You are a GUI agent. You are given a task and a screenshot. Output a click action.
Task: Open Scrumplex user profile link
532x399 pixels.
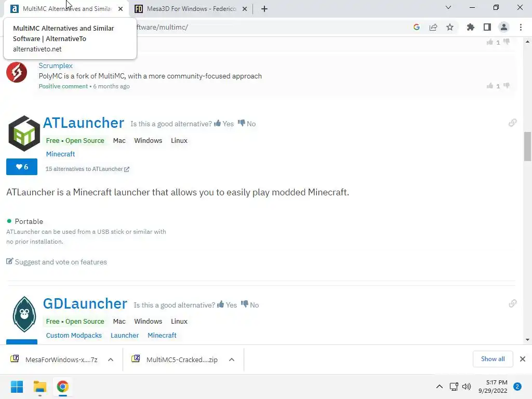click(x=56, y=65)
